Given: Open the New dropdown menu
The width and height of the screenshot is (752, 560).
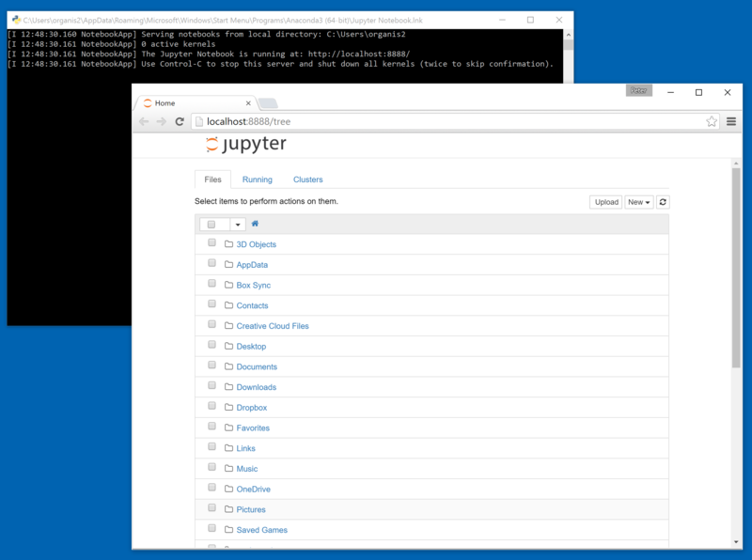Looking at the screenshot, I should (x=638, y=202).
